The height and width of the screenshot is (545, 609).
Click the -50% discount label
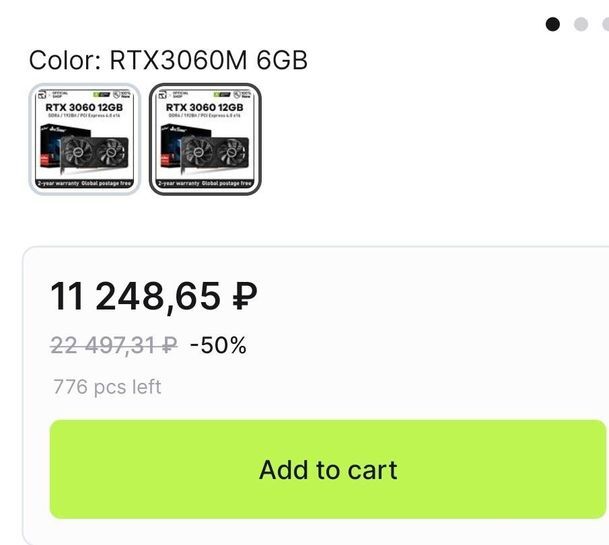pyautogui.click(x=218, y=346)
